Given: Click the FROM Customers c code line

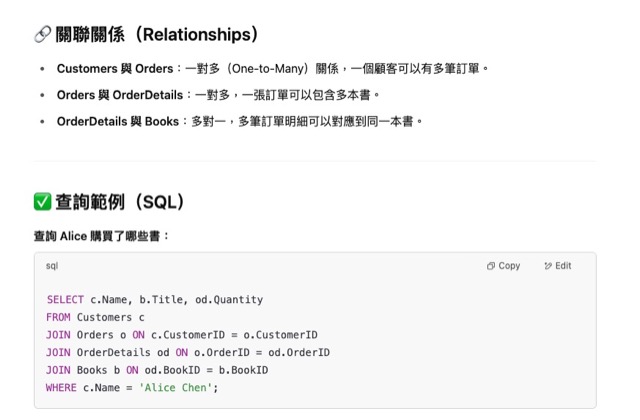Looking at the screenshot, I should (x=95, y=317).
